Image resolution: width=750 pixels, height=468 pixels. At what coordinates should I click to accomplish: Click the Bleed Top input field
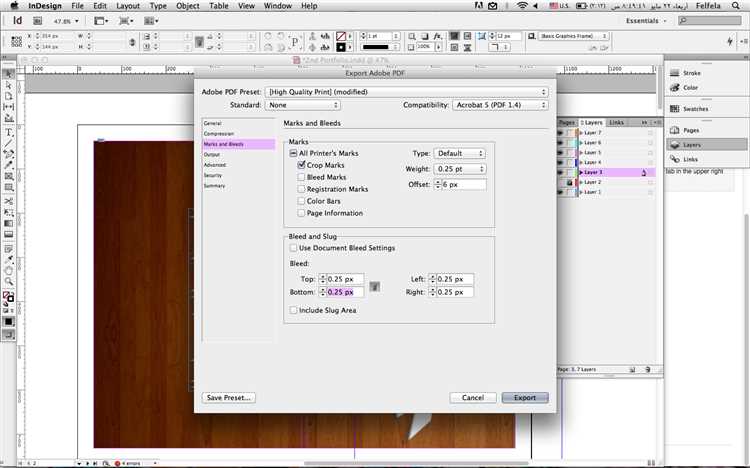pyautogui.click(x=344, y=279)
